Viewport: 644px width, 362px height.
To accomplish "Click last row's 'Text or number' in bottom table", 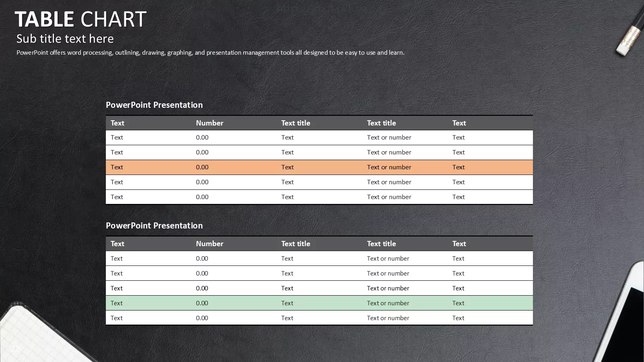I will (388, 318).
